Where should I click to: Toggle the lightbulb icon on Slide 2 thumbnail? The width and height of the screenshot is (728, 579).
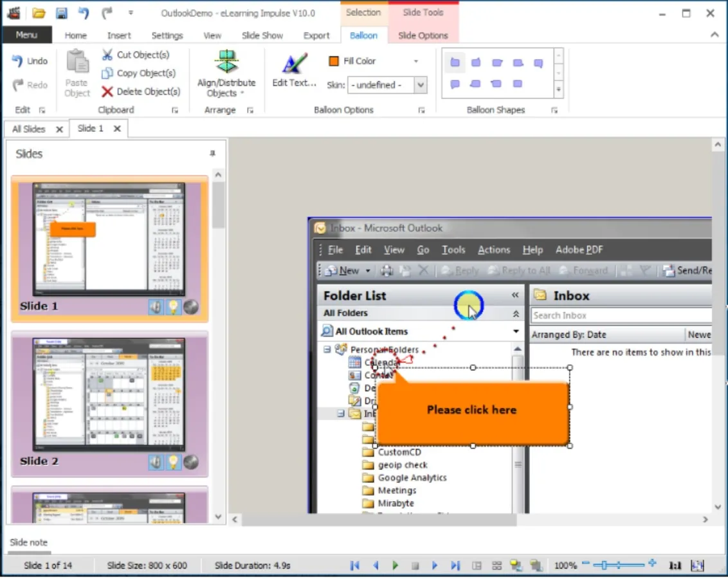coord(173,461)
